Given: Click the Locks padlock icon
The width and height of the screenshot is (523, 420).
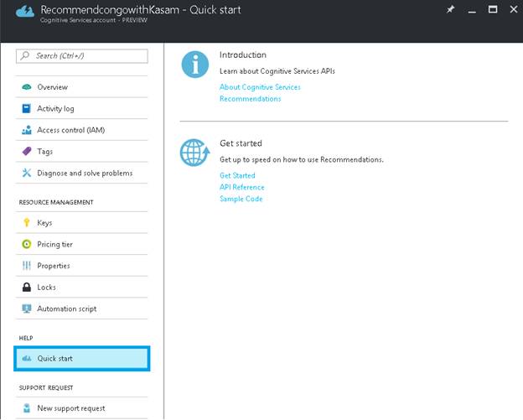Looking at the screenshot, I should pos(27,287).
